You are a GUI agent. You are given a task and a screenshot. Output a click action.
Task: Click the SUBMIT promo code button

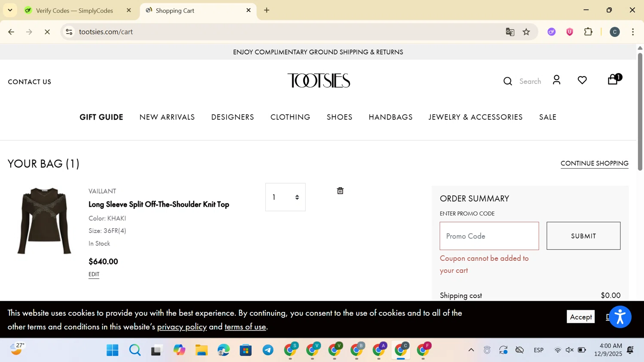tap(583, 236)
